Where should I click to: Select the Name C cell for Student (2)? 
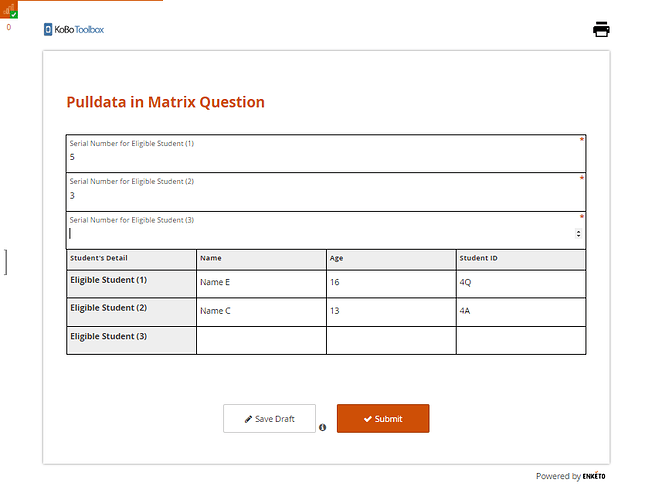tap(261, 311)
